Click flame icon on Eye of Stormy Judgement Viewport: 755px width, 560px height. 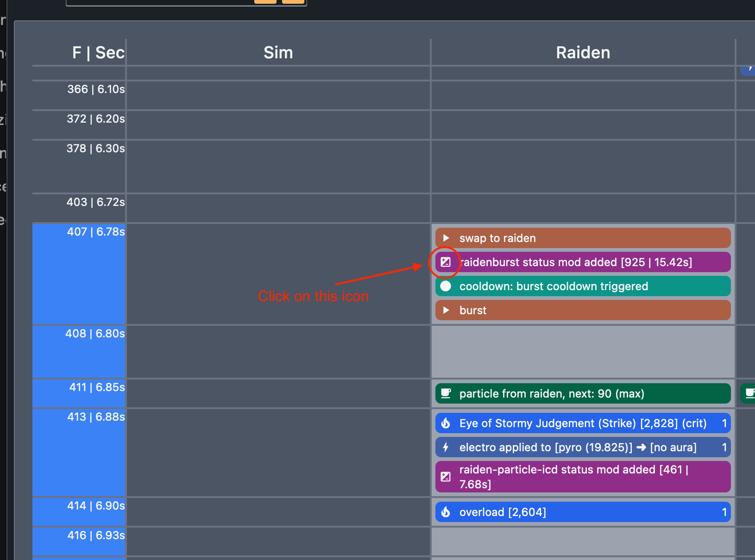[x=446, y=423]
